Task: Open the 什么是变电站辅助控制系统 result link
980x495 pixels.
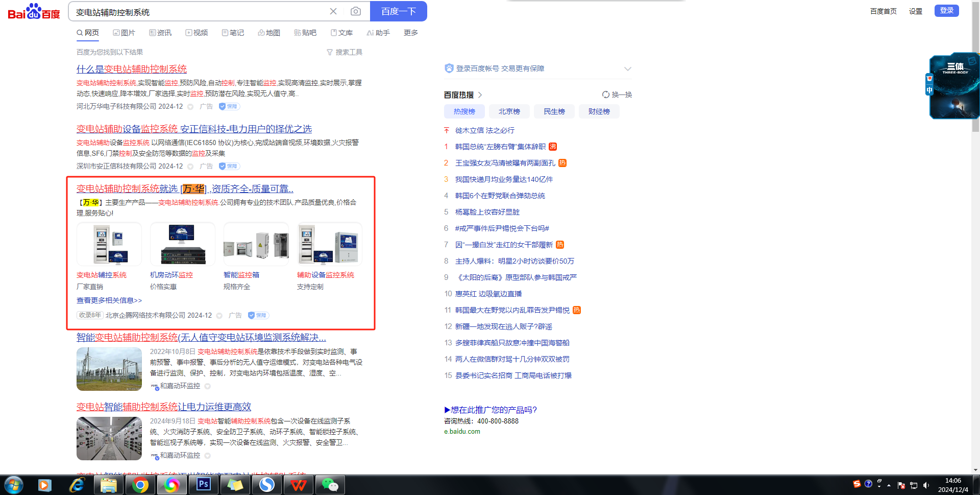Action: pyautogui.click(x=132, y=69)
